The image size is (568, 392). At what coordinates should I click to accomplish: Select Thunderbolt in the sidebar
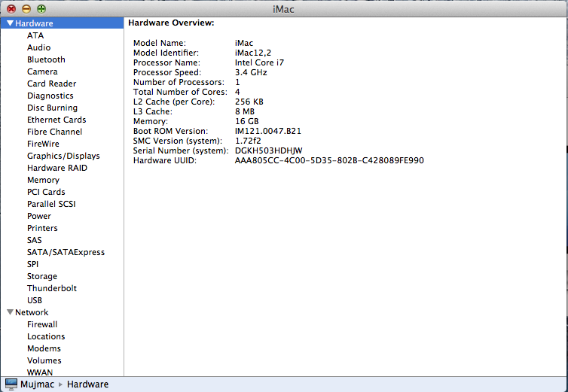click(52, 288)
